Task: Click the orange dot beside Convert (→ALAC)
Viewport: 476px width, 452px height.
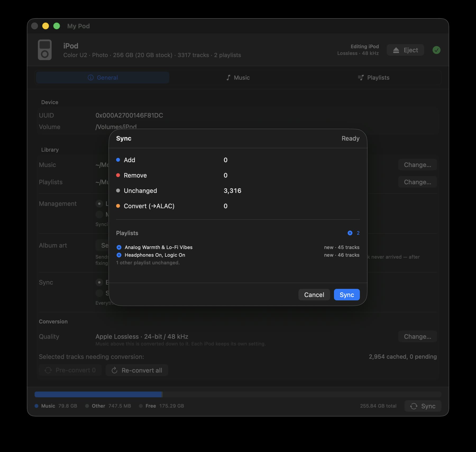Action: [x=118, y=206]
